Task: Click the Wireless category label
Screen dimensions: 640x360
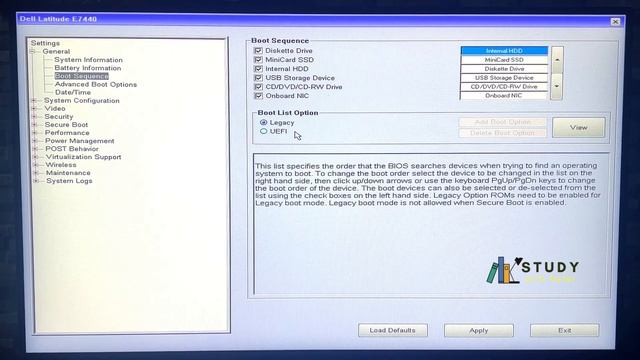Action: tap(61, 165)
